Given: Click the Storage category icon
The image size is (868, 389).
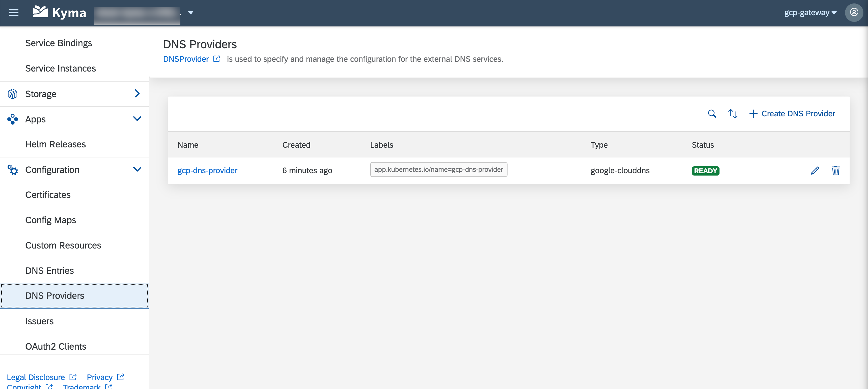Looking at the screenshot, I should 12,94.
